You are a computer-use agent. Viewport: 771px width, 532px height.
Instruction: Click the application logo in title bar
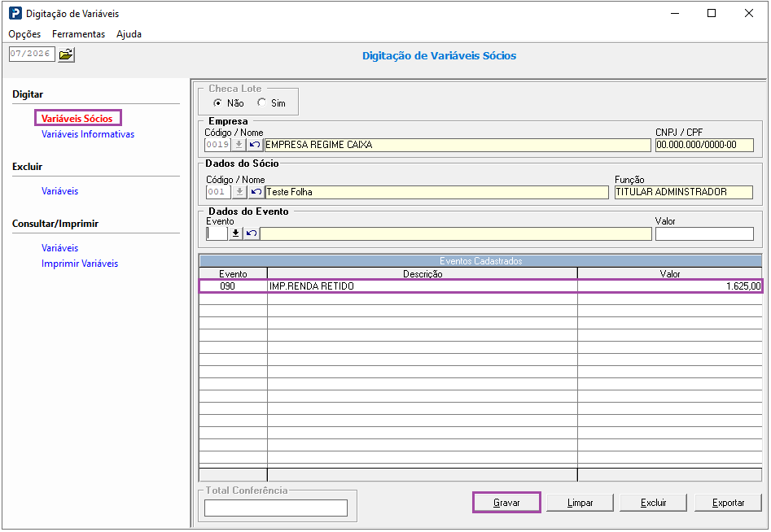coord(15,13)
